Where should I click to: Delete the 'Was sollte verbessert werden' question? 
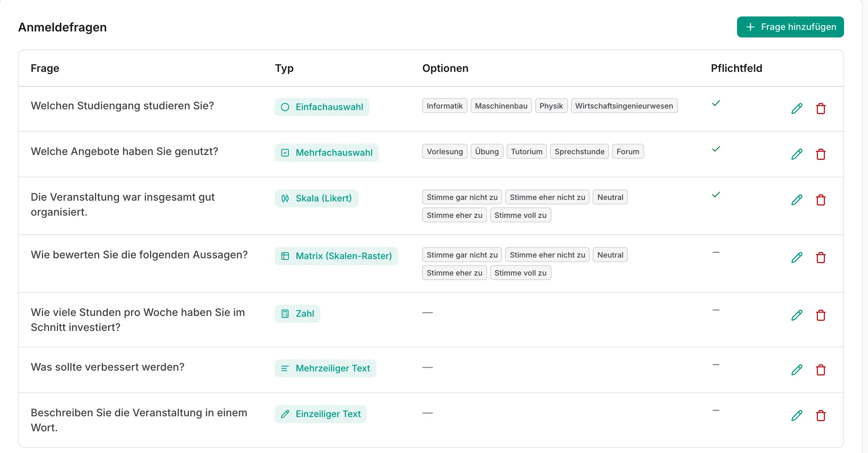pos(821,370)
